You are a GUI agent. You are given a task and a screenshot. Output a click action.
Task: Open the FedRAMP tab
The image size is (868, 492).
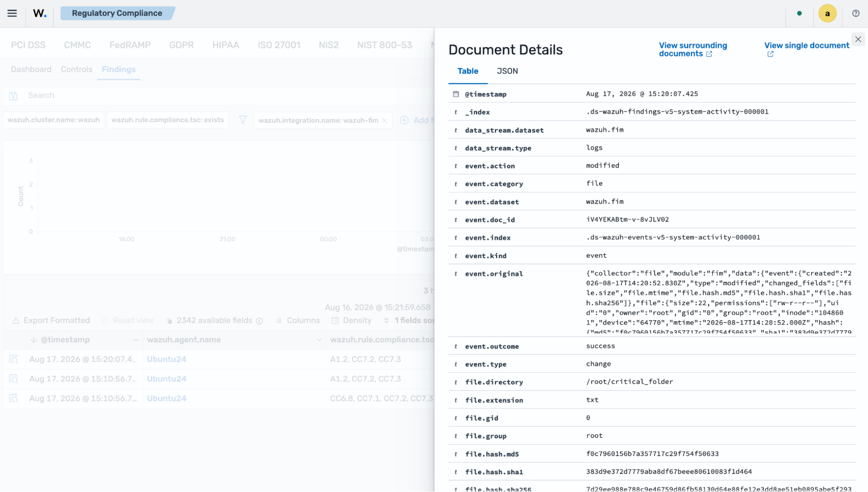coord(130,45)
